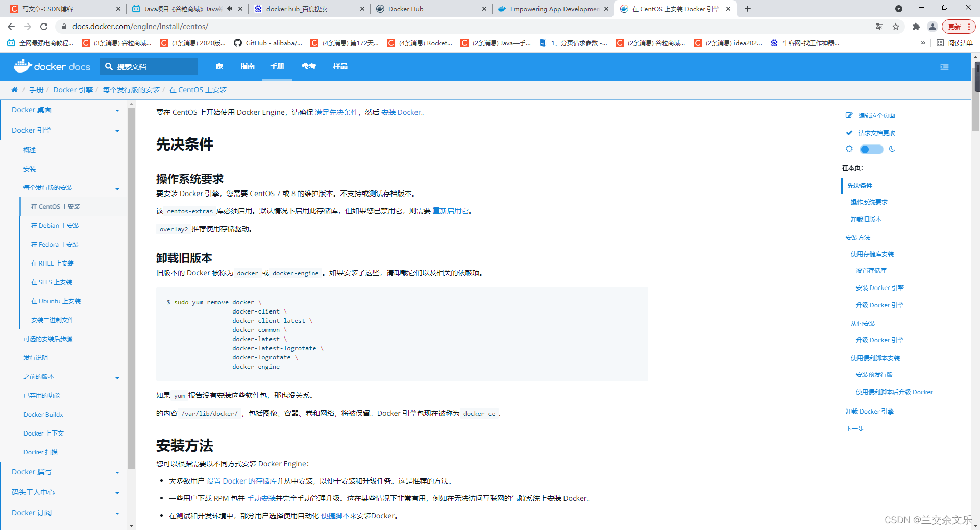Toggle the dark mode theme switch

(871, 149)
